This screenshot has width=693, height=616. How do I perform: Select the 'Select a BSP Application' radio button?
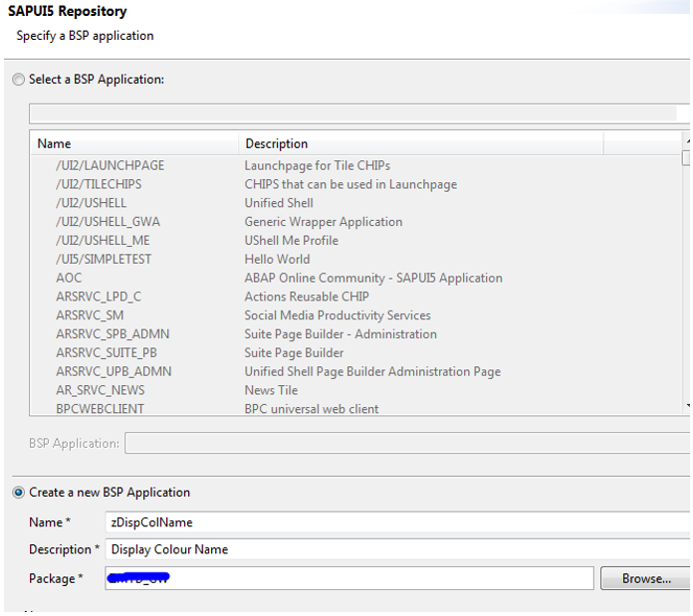(x=18, y=80)
